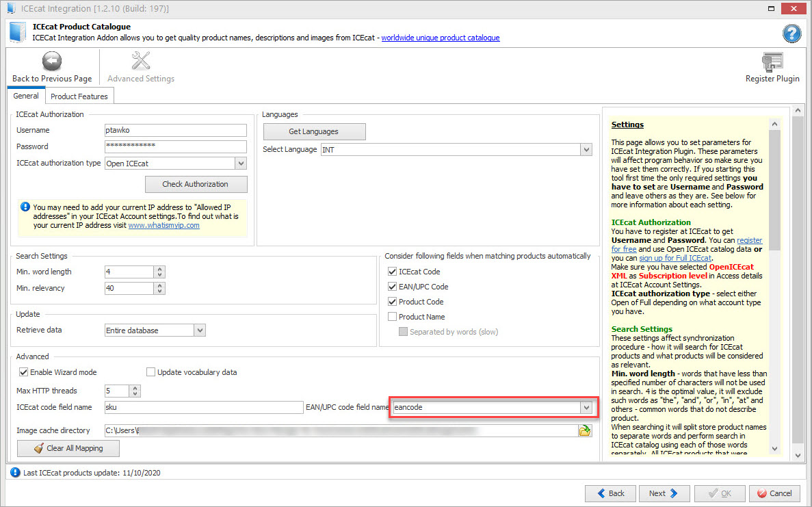Browse for image cache directory folder icon
Viewport: 812px width, 507px height.
tap(585, 430)
